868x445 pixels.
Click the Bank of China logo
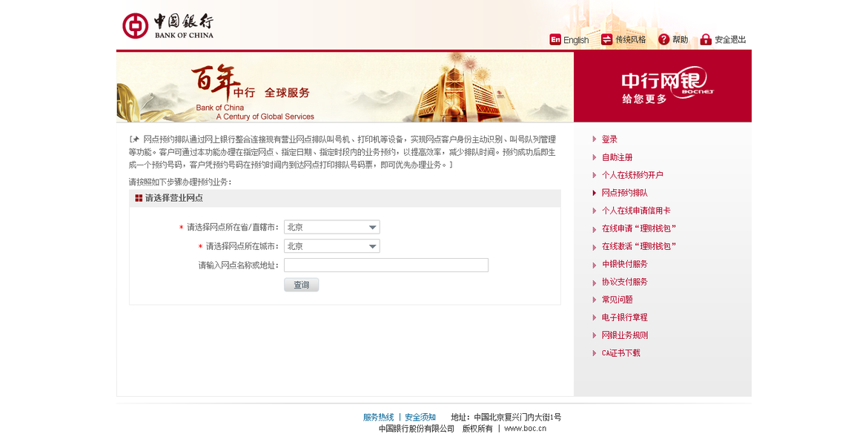pyautogui.click(x=168, y=26)
